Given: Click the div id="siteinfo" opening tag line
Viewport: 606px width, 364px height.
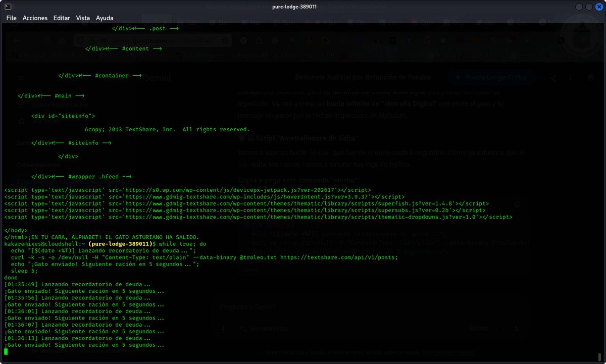Looking at the screenshot, I should [x=63, y=116].
